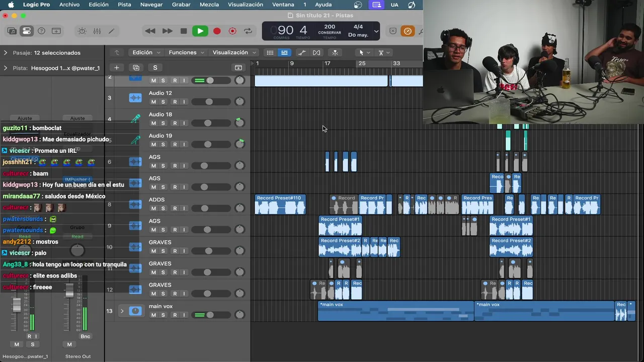Add new track with plus button
644x362 pixels.
click(116, 67)
